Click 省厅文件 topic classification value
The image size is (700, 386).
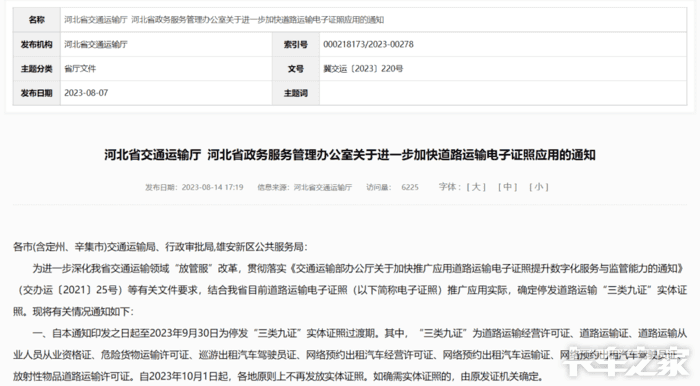[80, 69]
